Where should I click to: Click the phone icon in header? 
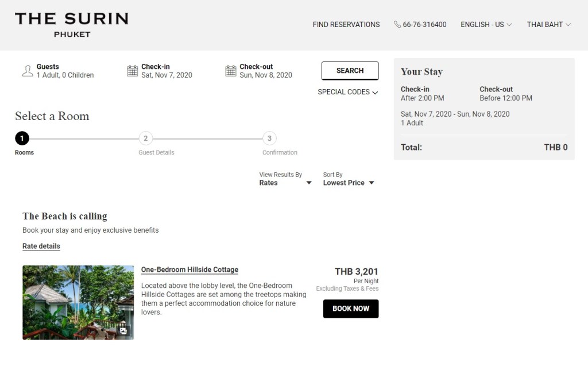coord(397,25)
